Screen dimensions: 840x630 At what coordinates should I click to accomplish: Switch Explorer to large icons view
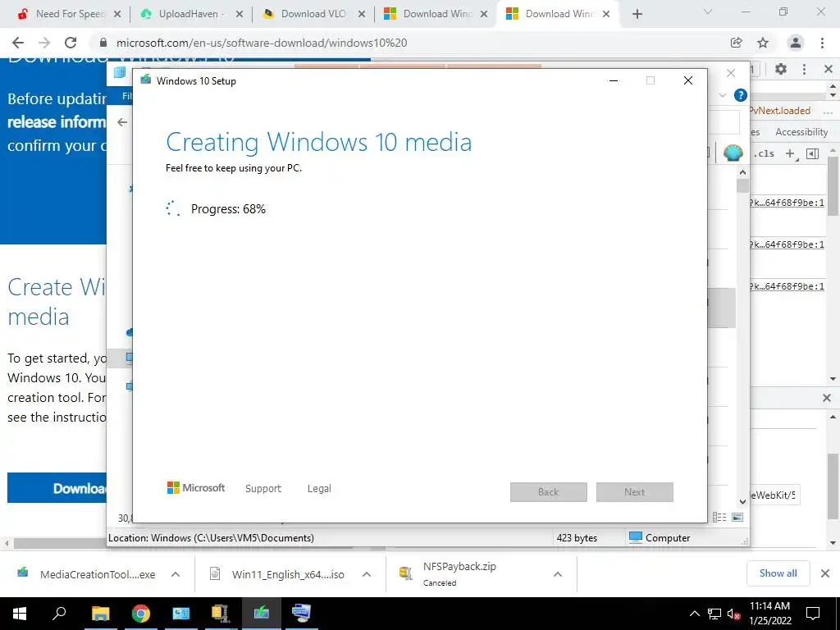pyautogui.click(x=737, y=517)
